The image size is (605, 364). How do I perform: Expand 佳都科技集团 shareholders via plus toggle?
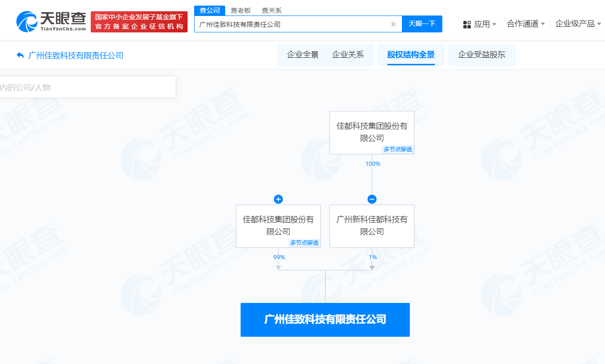point(278,199)
